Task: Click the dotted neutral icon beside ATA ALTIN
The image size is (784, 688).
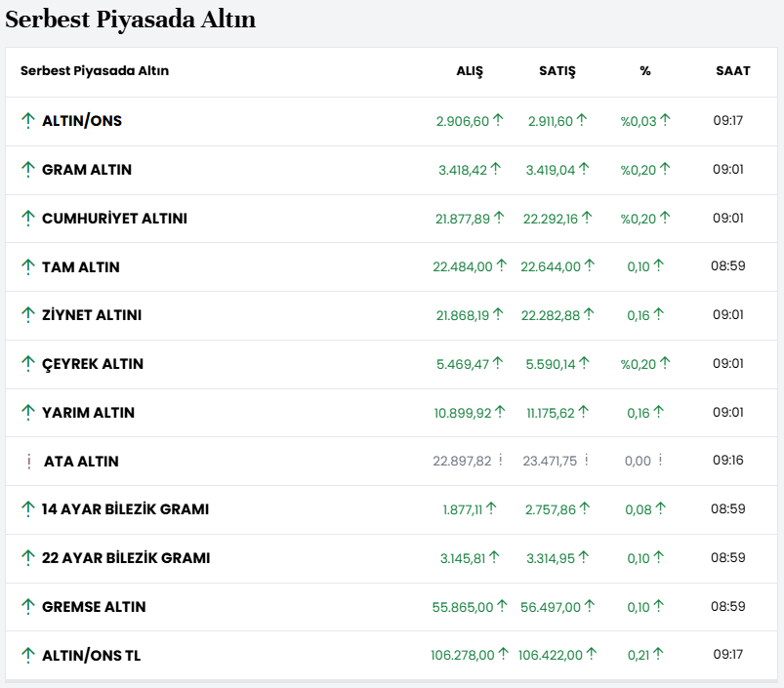Action: click(x=29, y=462)
